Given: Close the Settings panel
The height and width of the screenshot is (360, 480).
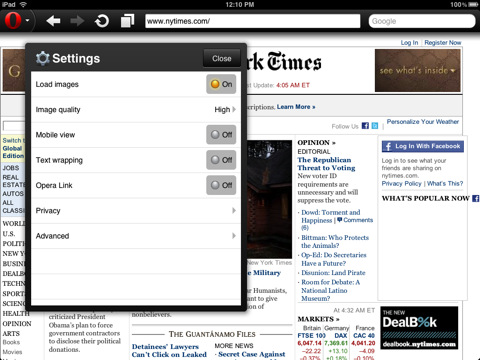Looking at the screenshot, I should [x=222, y=58].
